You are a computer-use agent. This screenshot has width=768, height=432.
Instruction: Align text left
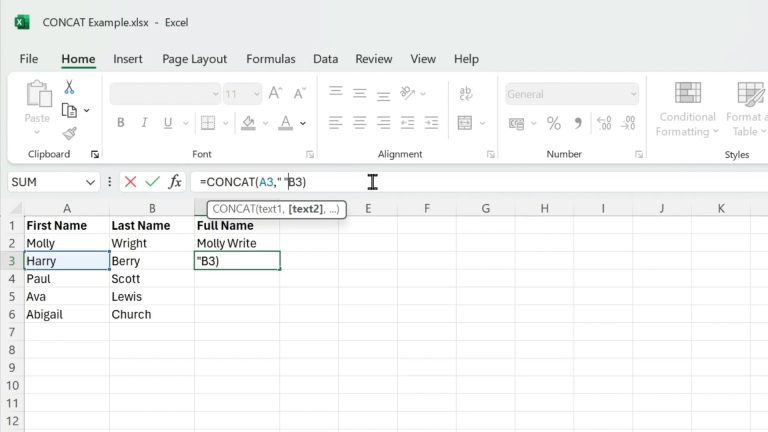tap(336, 122)
